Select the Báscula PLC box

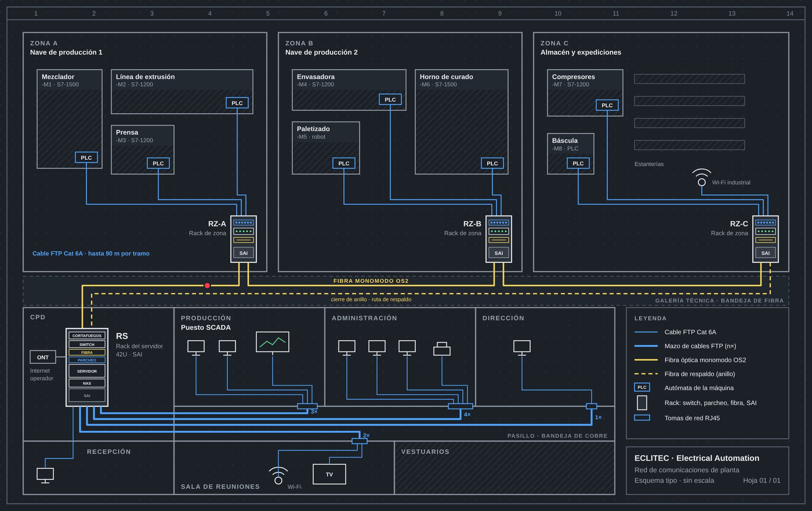578,163
